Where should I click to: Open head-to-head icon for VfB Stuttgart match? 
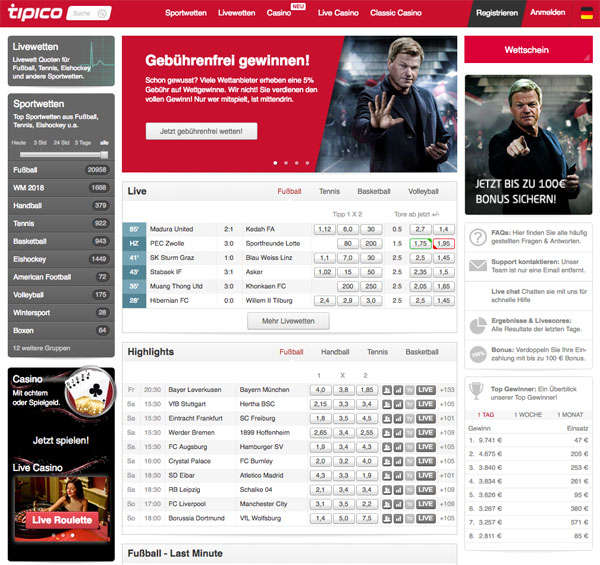point(387,404)
